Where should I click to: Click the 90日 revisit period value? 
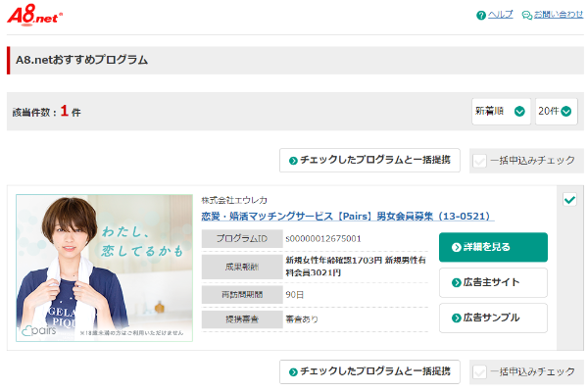[294, 295]
